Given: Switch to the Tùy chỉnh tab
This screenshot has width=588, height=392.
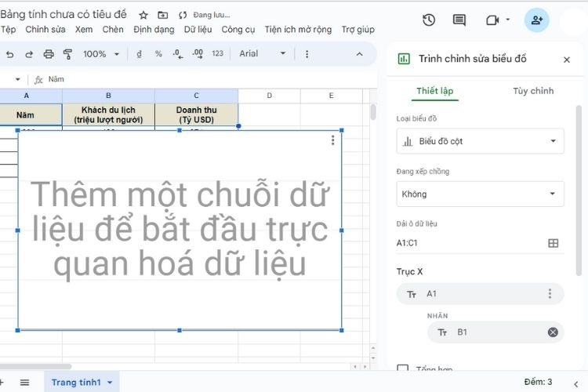Looking at the screenshot, I should click(x=533, y=91).
